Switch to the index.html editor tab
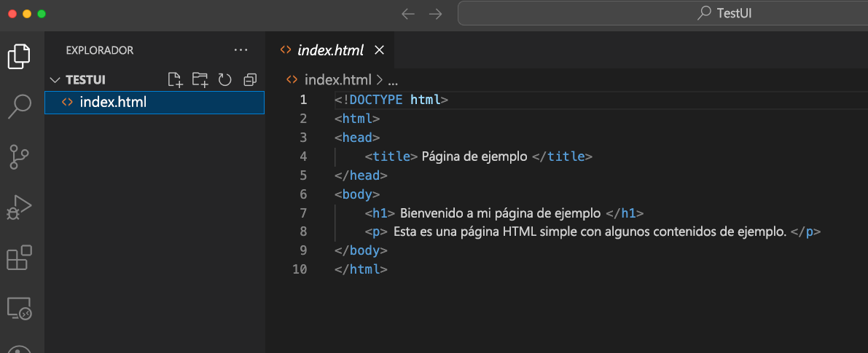 329,50
